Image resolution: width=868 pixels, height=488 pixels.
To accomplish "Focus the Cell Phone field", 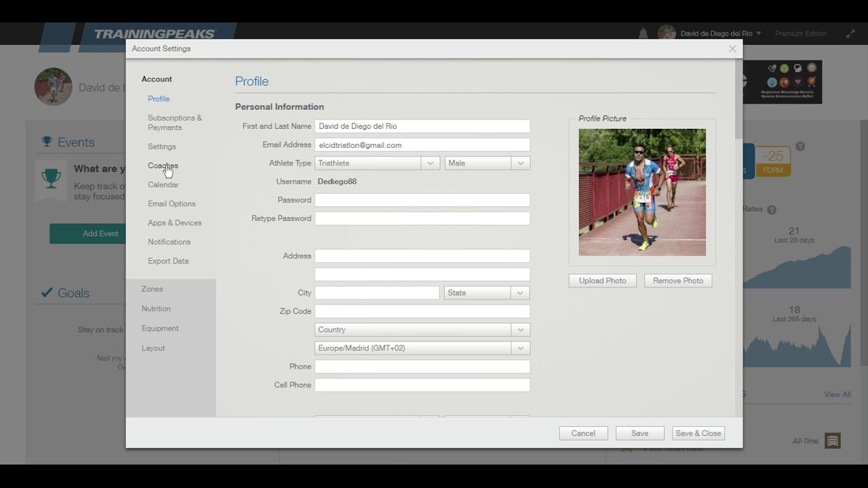I will click(x=422, y=385).
